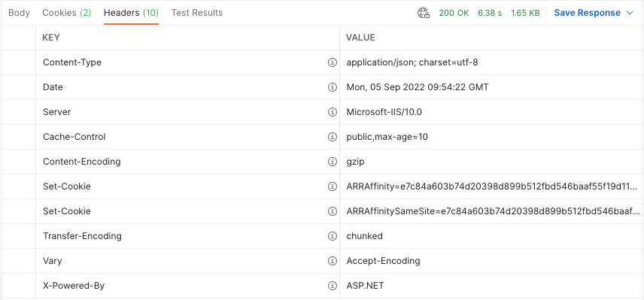
Task: Click info icon on Transfer-Encoding row
Action: pyautogui.click(x=333, y=236)
